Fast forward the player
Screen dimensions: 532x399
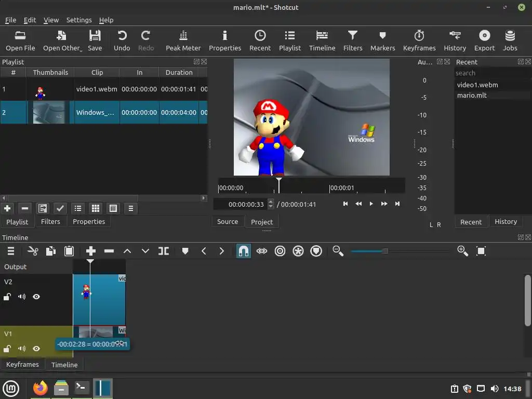[x=384, y=204]
